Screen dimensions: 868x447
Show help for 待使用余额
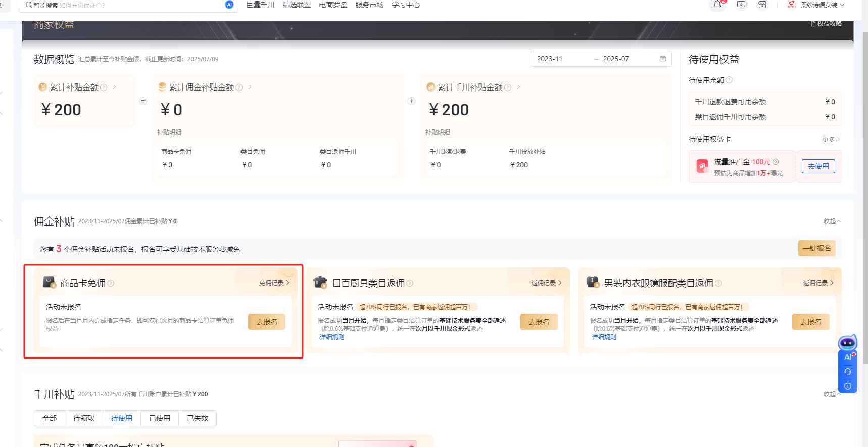(x=729, y=80)
